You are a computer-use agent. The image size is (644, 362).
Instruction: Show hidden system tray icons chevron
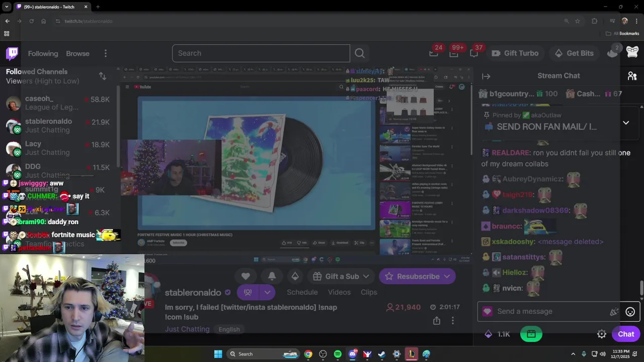[x=573, y=354]
